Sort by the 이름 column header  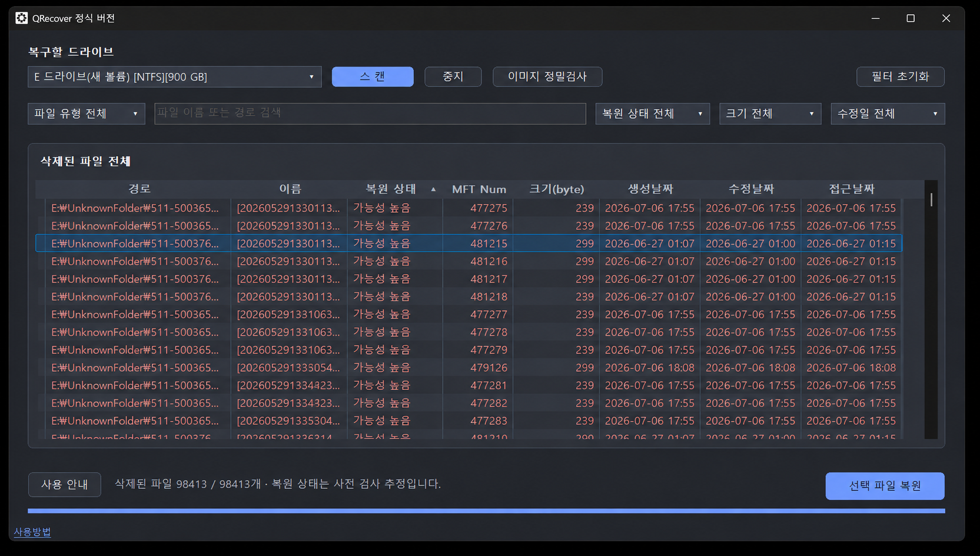tap(290, 189)
